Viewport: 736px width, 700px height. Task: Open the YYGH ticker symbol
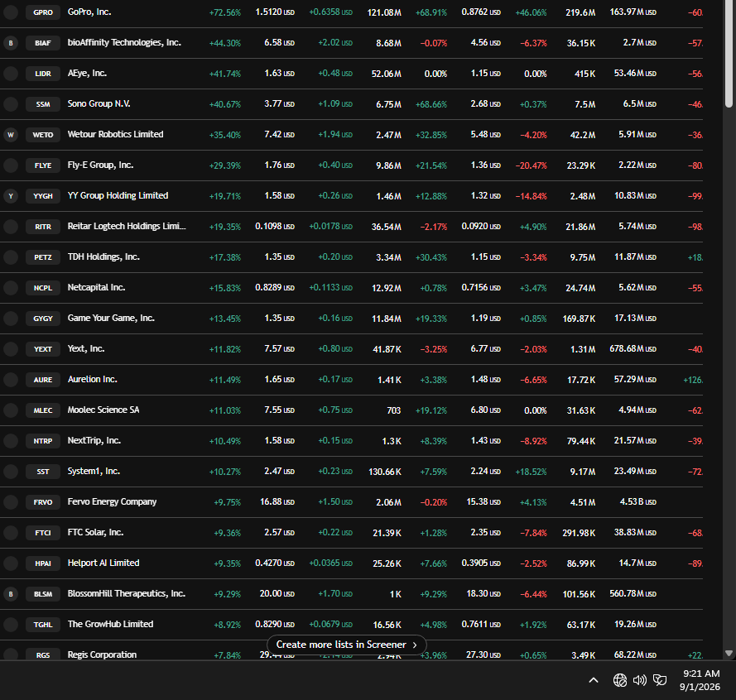tap(43, 196)
